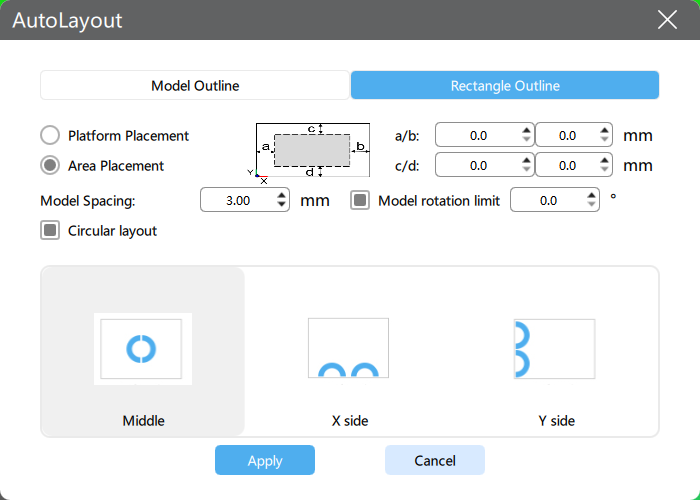Choose the Platform Placement radio option

coord(50,135)
